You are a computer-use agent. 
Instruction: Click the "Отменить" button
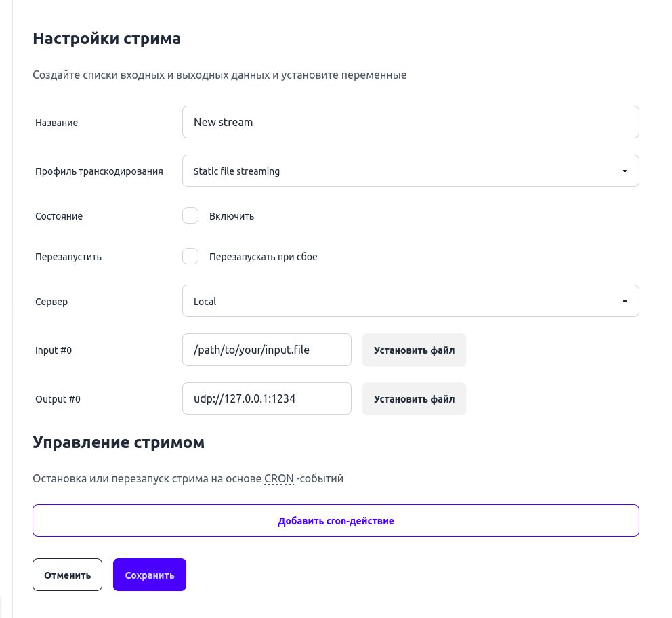[x=67, y=574]
